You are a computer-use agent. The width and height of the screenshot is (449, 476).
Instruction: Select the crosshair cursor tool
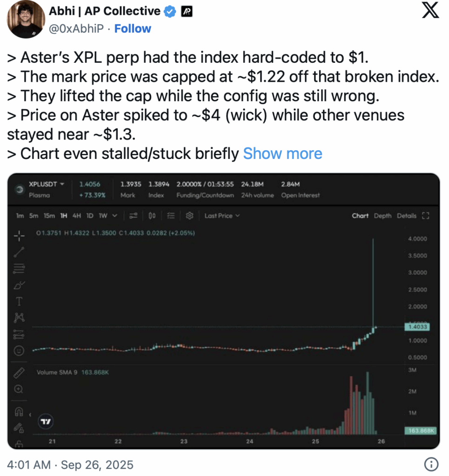click(19, 236)
